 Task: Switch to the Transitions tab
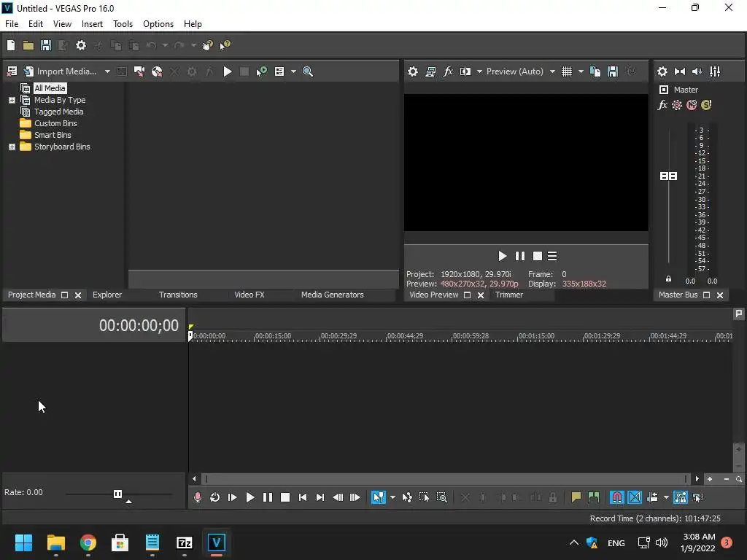click(x=178, y=295)
